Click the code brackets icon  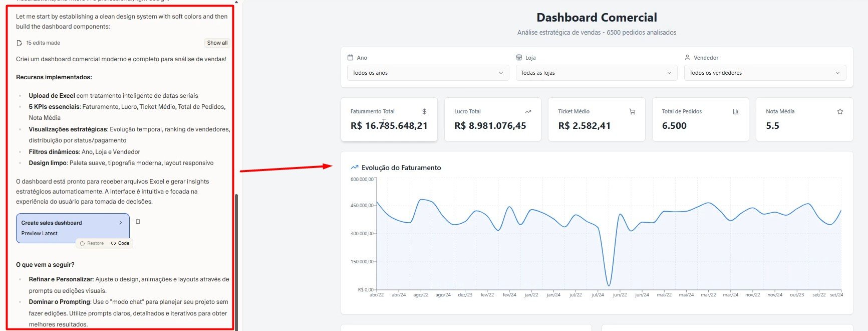113,243
